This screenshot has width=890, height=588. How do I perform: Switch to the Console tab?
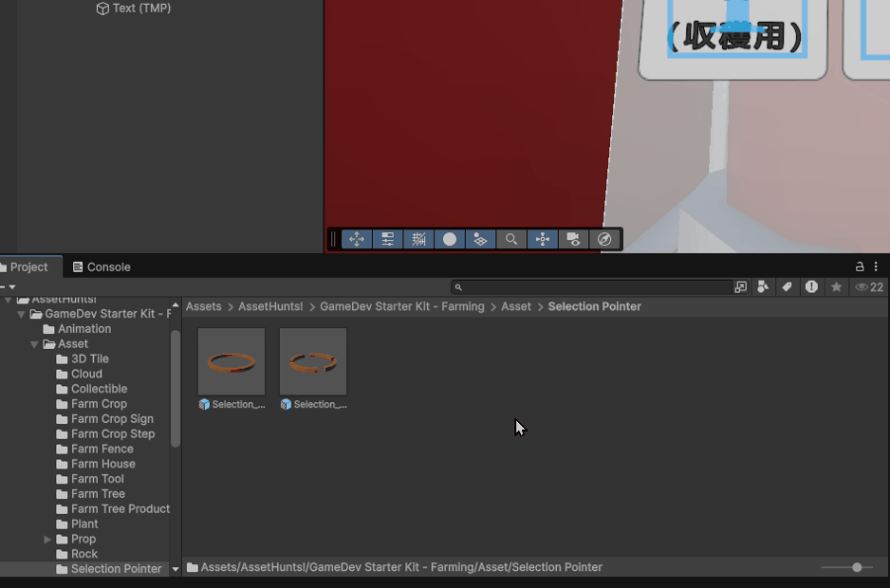(x=101, y=267)
